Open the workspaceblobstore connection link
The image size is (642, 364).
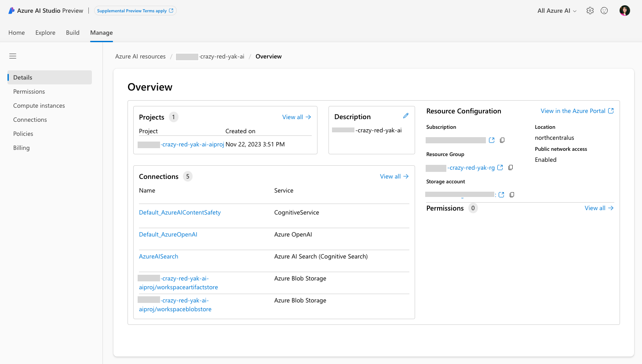click(x=175, y=305)
